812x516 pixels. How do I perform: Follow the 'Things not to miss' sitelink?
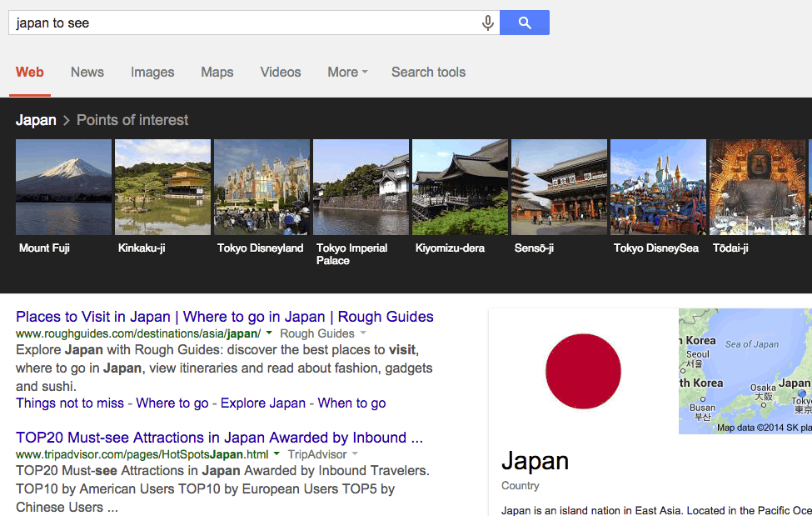70,403
